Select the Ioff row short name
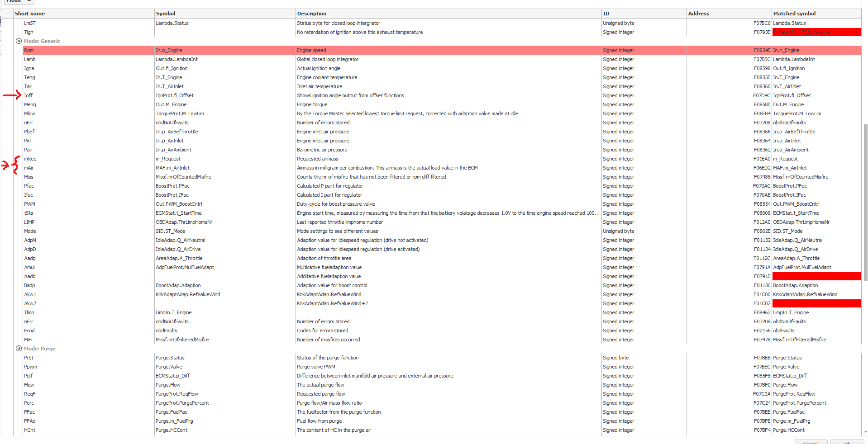 pyautogui.click(x=29, y=95)
